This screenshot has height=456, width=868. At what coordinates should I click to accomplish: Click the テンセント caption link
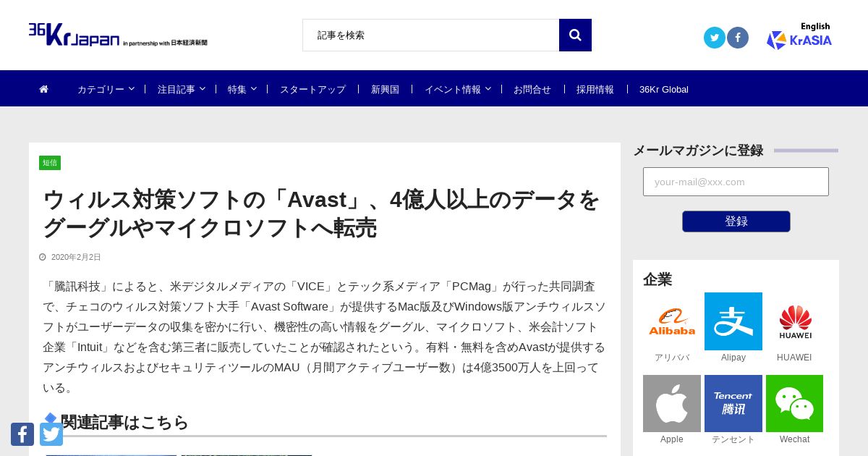point(733,439)
